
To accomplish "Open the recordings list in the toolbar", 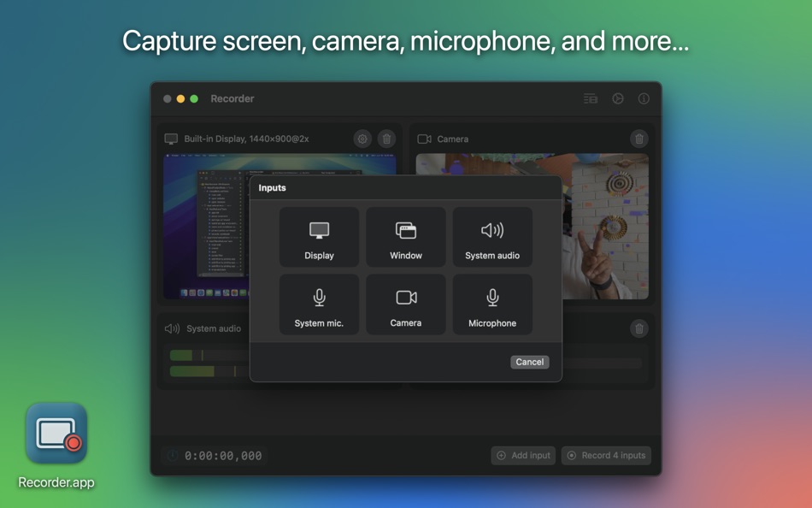I will [590, 98].
